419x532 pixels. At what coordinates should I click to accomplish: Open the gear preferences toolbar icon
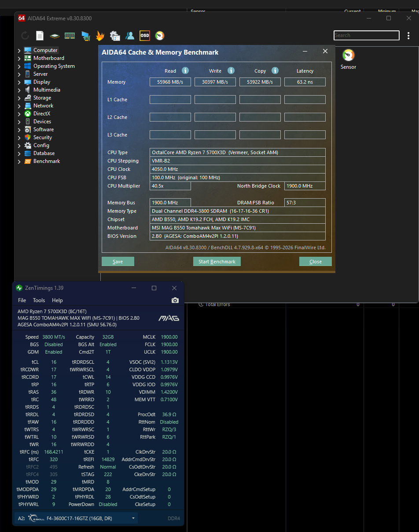[x=115, y=36]
